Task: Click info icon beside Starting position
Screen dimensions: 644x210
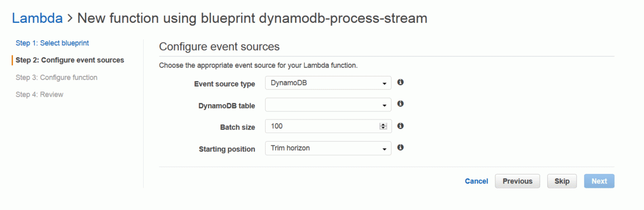Action: tap(400, 148)
